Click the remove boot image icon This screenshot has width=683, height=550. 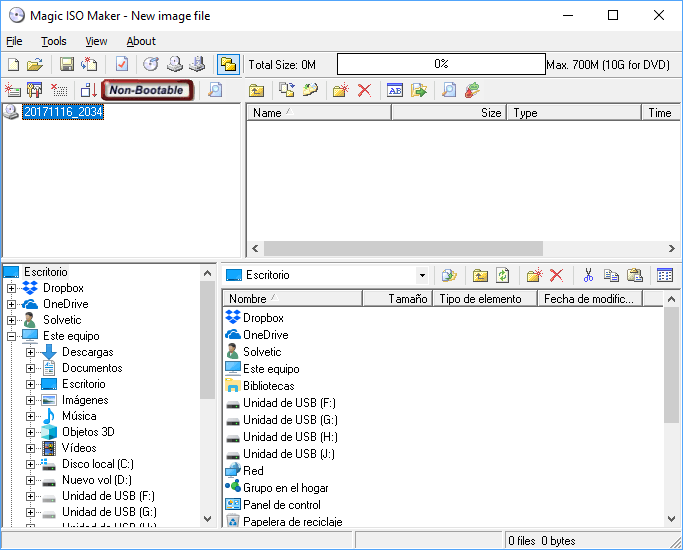coord(59,90)
